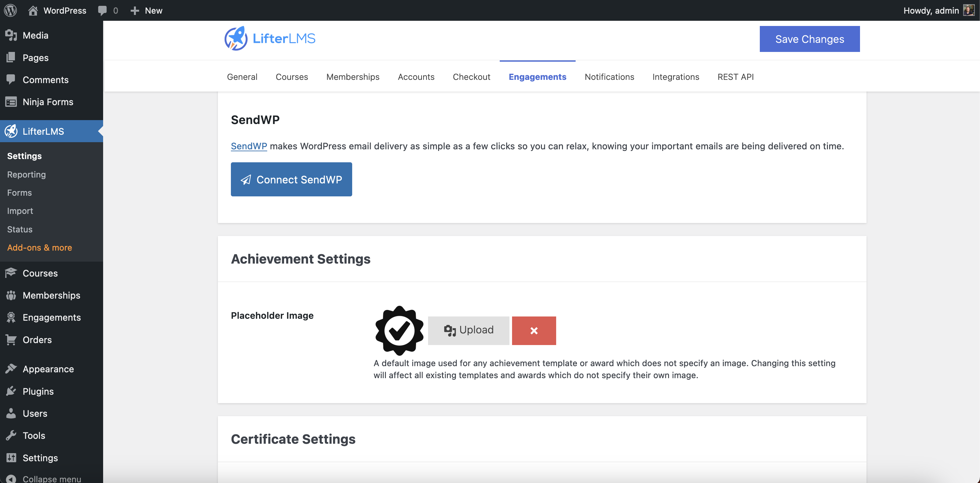Switch to the General tab
This screenshot has height=483, width=980.
tap(242, 77)
